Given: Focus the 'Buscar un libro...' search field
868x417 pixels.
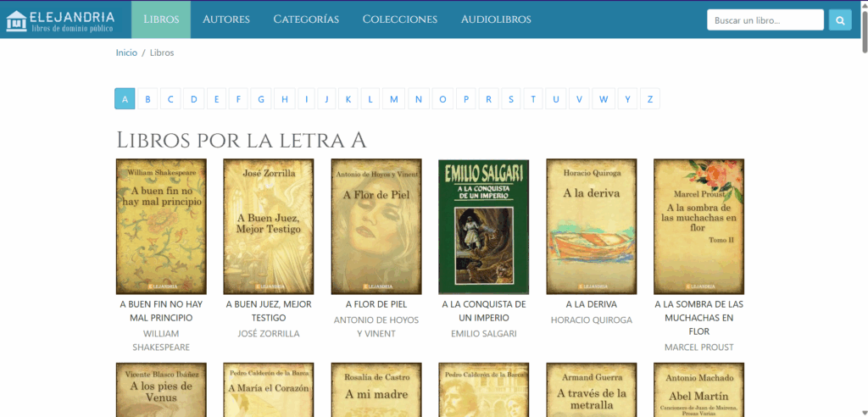Looking at the screenshot, I should tap(765, 20).
